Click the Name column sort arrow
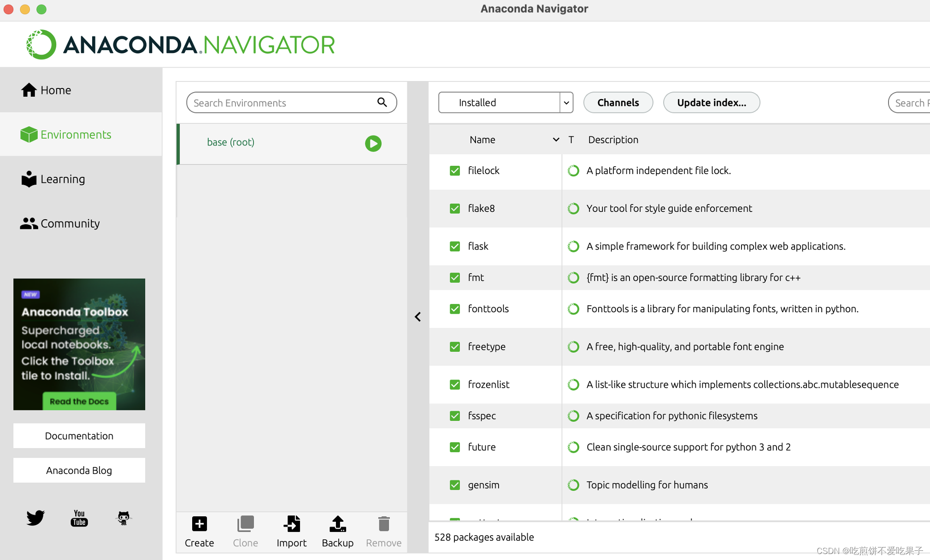Viewport: 930px width, 560px height. [x=556, y=140]
